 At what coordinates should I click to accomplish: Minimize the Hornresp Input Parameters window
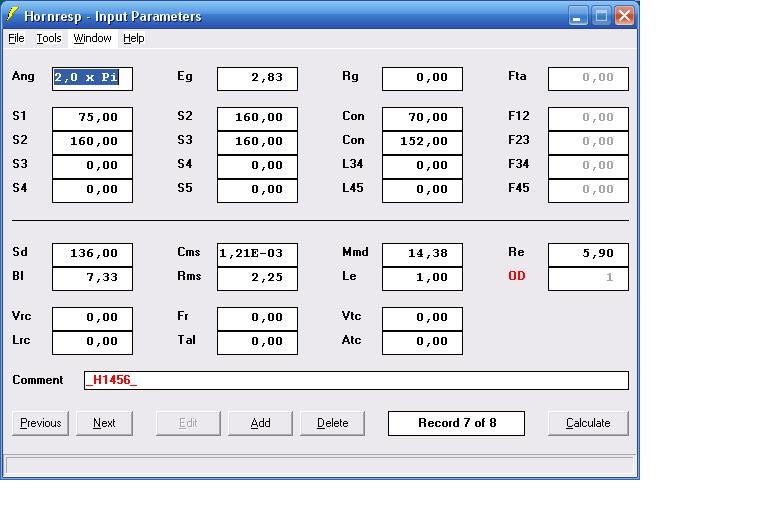click(578, 16)
